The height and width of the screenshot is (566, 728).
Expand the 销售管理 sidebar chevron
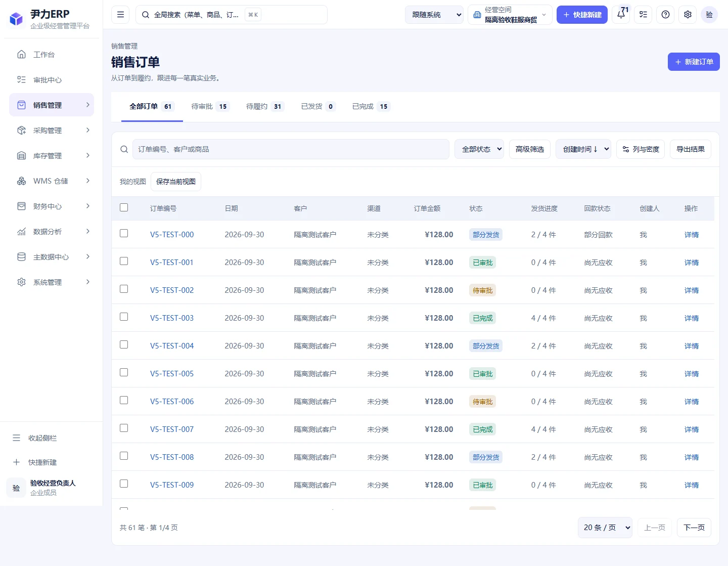(x=87, y=105)
